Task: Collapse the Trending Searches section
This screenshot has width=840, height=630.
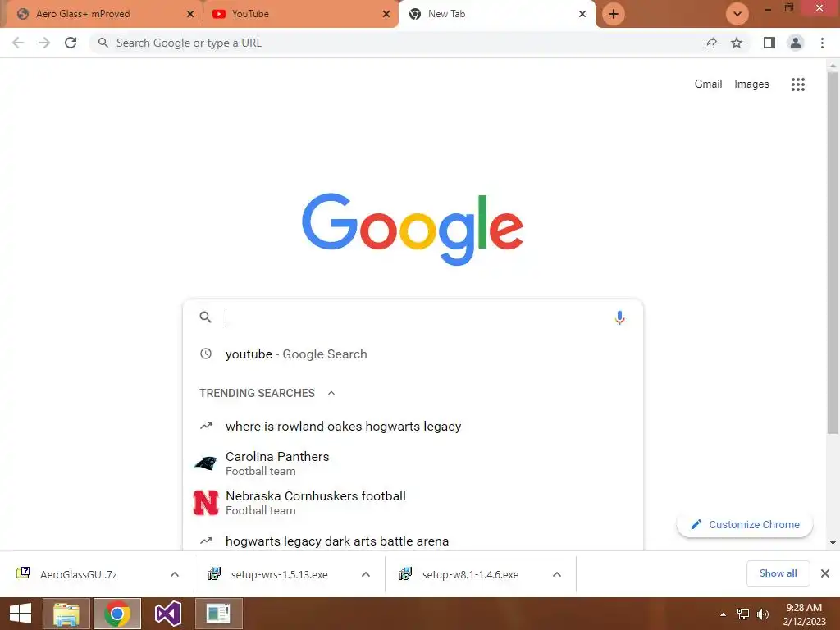Action: click(331, 393)
